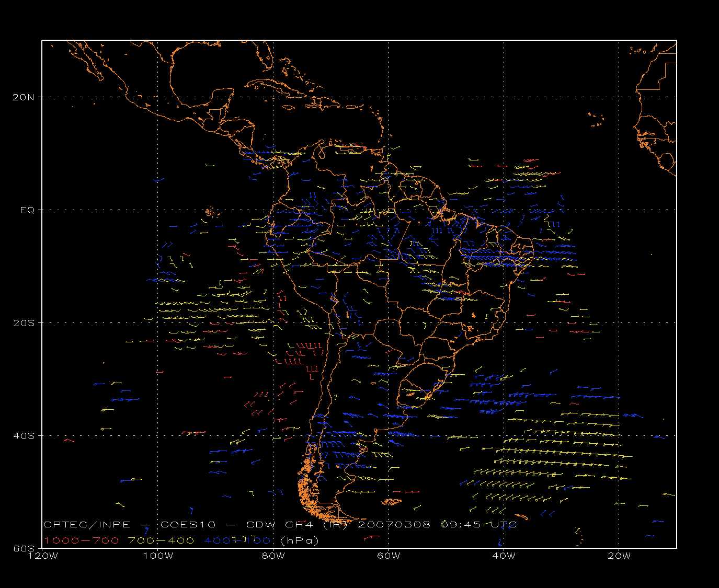Click the CPTEC/INPE title text
The height and width of the screenshot is (588, 719).
[87, 525]
